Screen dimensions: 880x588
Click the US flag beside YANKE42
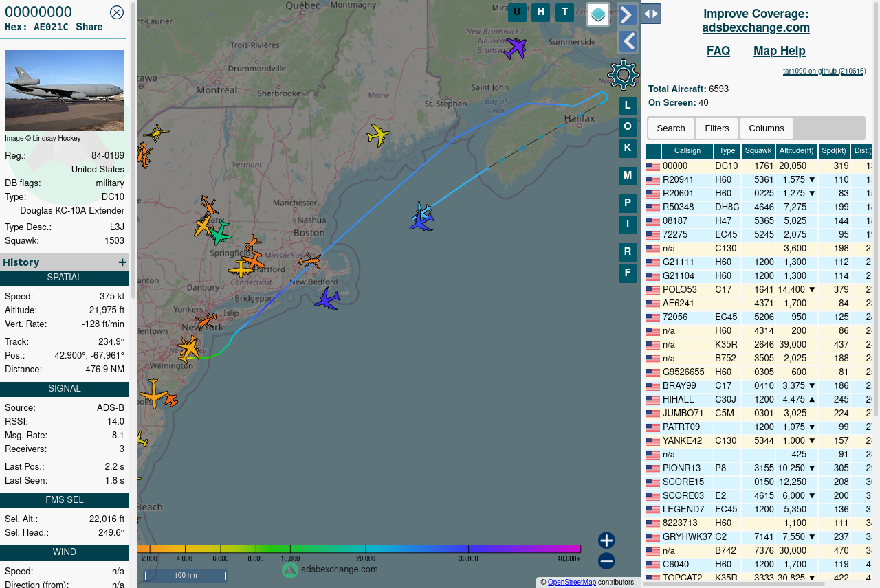[x=653, y=441]
